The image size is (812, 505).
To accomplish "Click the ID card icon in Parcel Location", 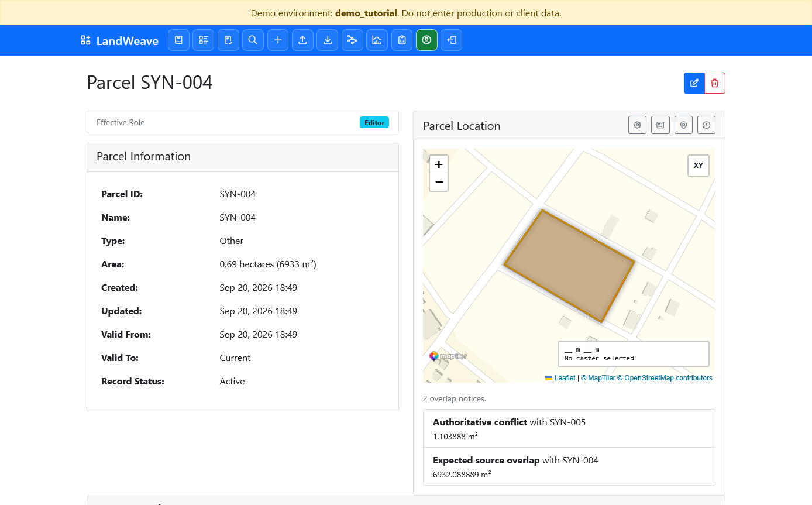I will tap(660, 125).
